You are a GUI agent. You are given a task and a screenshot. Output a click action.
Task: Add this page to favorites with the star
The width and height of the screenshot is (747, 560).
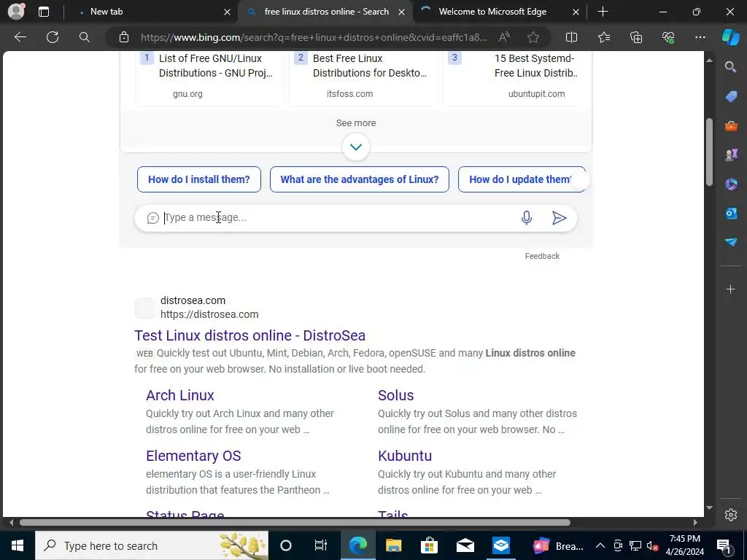click(x=533, y=37)
